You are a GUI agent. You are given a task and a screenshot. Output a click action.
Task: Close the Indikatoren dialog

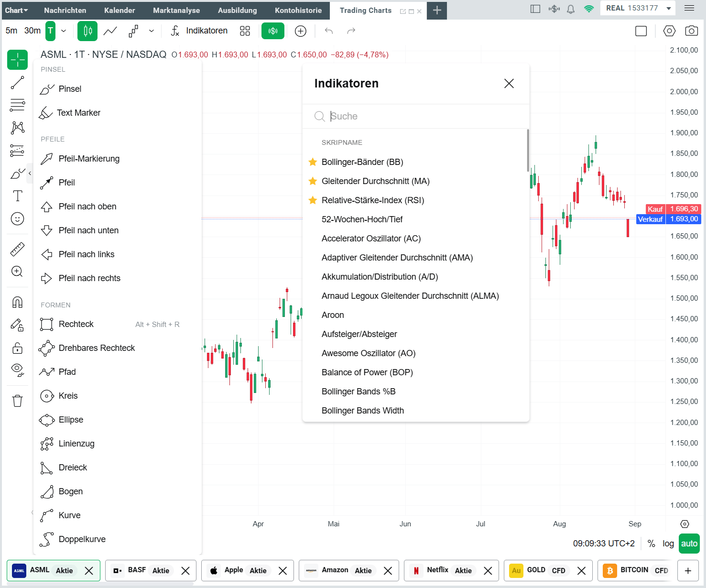tap(509, 84)
